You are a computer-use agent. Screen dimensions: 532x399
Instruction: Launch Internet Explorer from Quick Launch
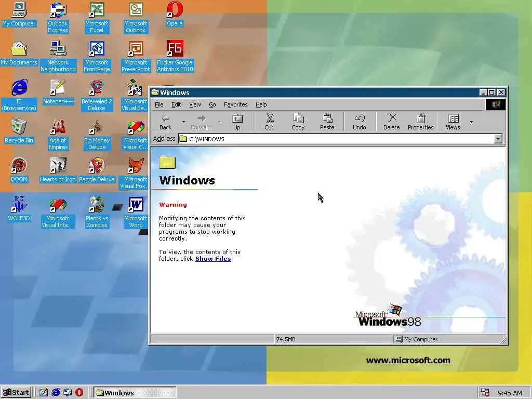coord(56,393)
